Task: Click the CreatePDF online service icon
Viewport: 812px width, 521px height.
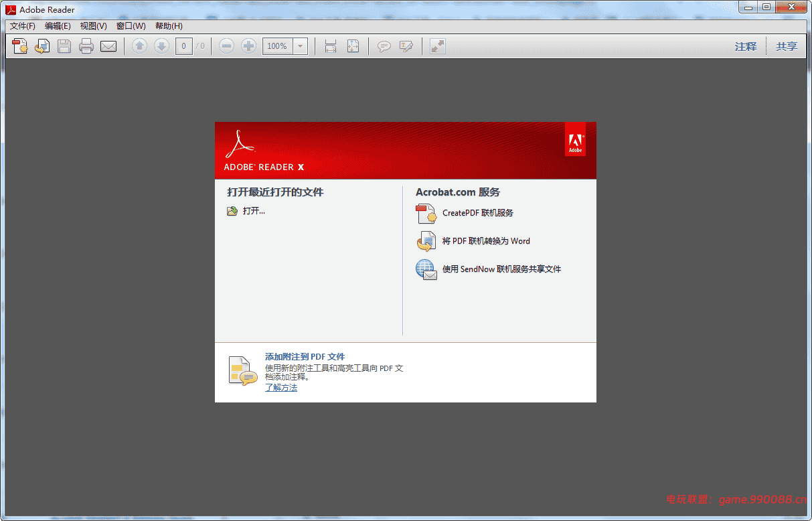Action: pos(426,213)
